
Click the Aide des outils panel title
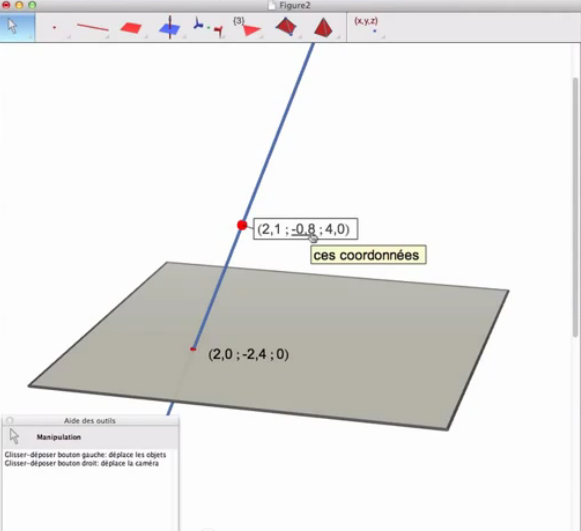click(x=90, y=421)
